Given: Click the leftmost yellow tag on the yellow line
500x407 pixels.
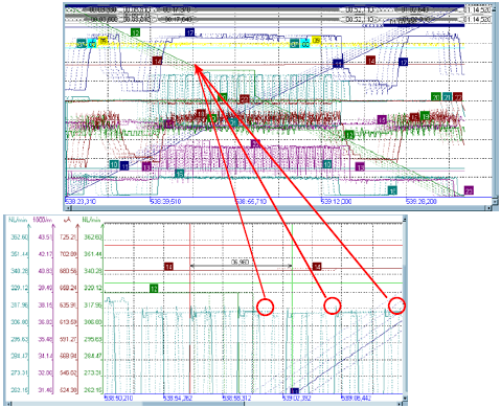Looking at the screenshot, I should 103,40.
